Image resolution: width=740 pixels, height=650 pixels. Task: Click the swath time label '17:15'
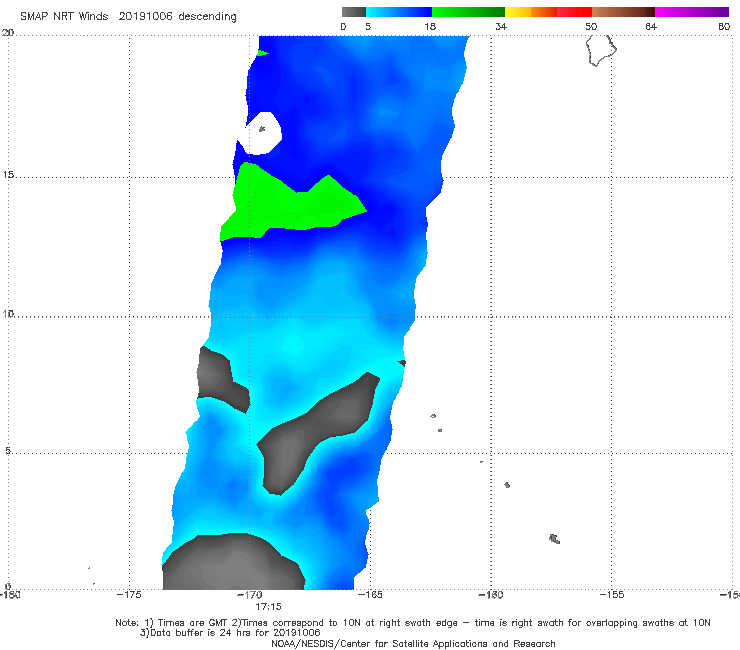268,607
